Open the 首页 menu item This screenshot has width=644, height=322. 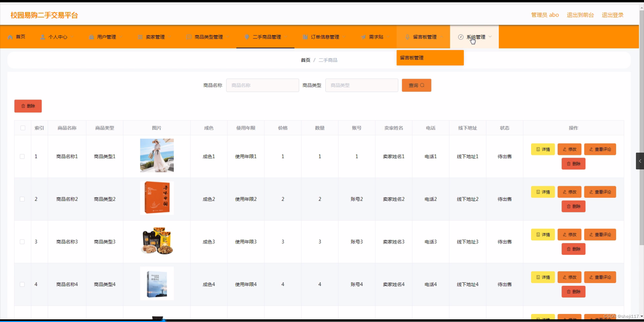pyautogui.click(x=20, y=37)
